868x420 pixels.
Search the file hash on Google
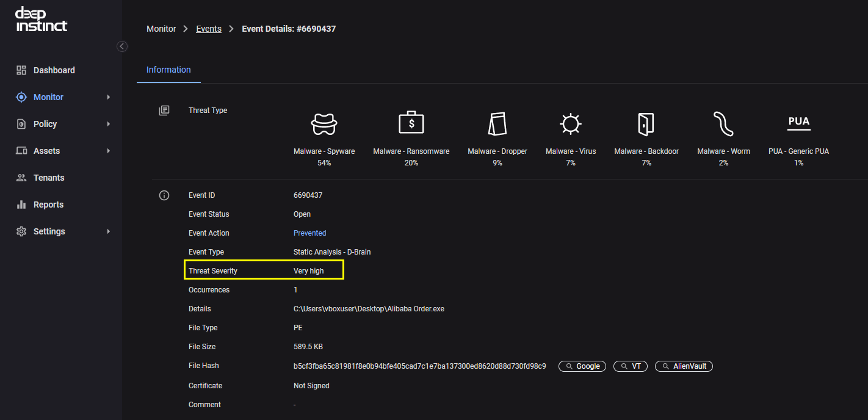pos(582,366)
